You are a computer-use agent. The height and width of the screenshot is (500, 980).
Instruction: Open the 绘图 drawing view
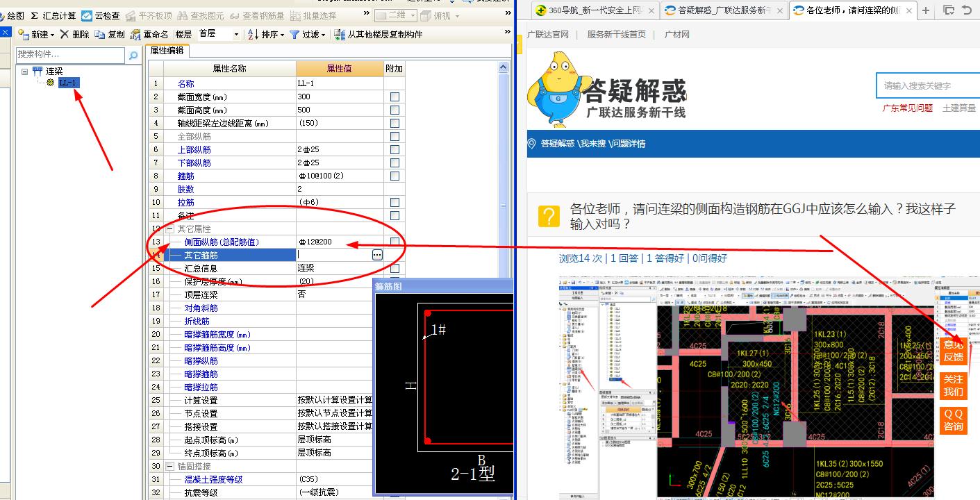(x=11, y=15)
